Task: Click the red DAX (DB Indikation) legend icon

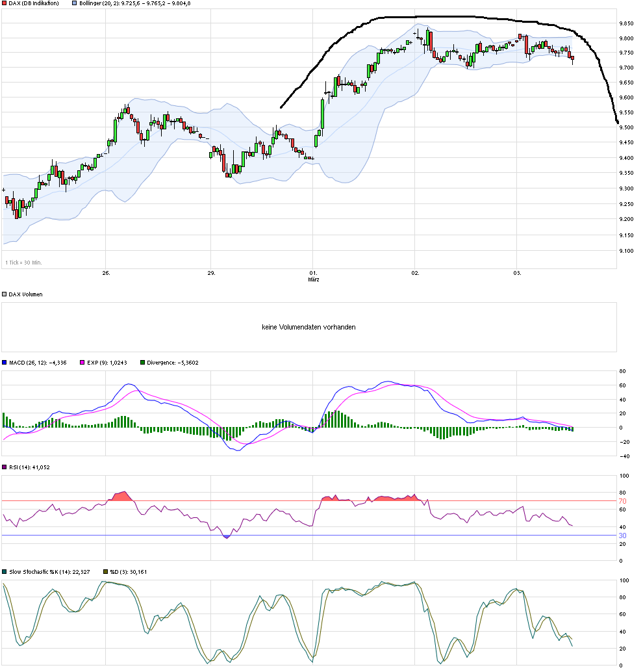Action: coord(5,4)
